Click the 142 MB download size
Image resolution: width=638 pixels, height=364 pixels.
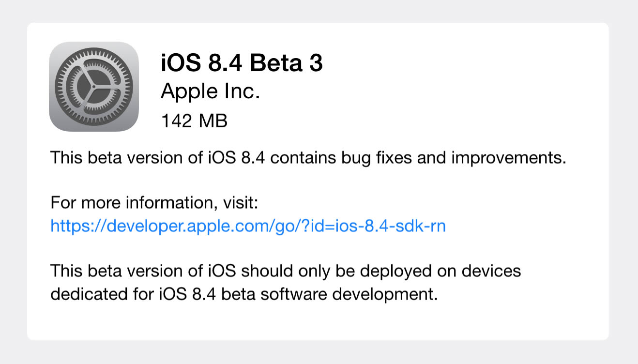[x=194, y=121]
